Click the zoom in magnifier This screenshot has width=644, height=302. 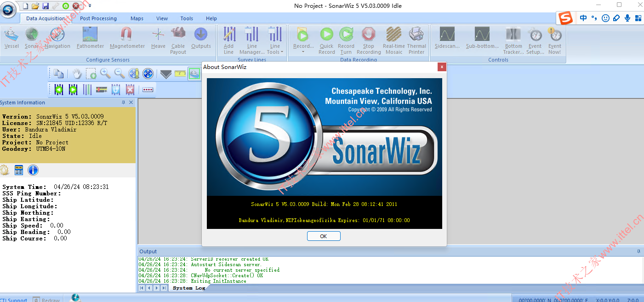click(105, 74)
